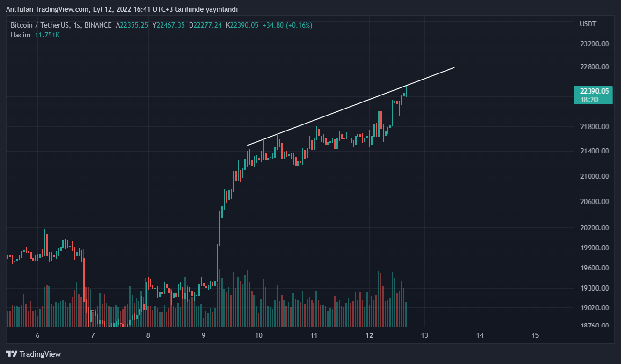The height and width of the screenshot is (364, 621).
Task: Click the TradingView logo icon at bottom left
Action: (x=12, y=354)
